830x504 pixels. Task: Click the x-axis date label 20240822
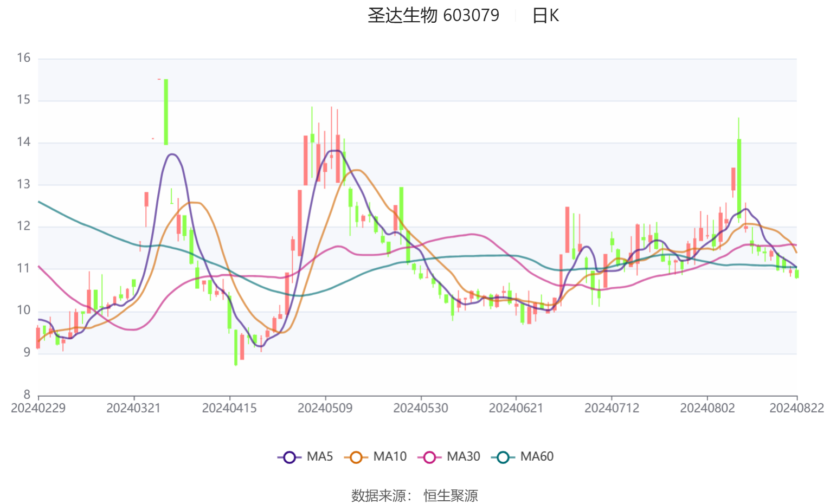click(796, 408)
